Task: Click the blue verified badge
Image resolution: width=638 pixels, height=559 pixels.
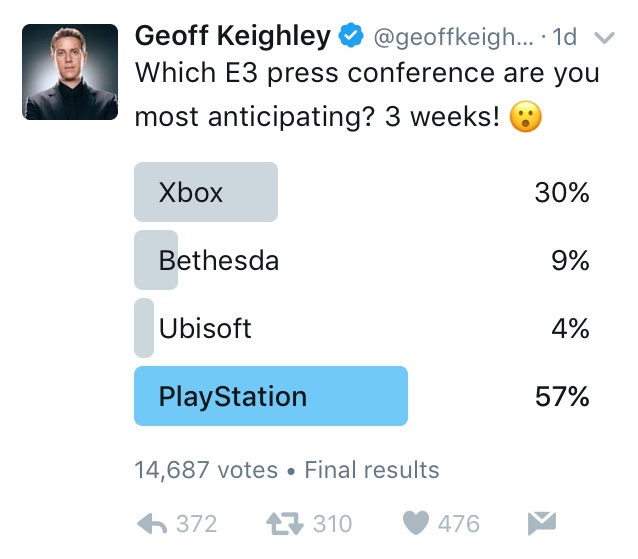Action: (350, 38)
